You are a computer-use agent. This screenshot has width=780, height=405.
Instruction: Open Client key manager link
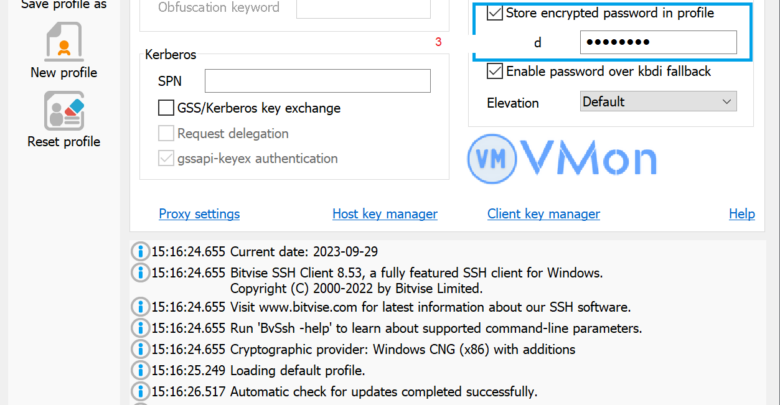pyautogui.click(x=543, y=214)
